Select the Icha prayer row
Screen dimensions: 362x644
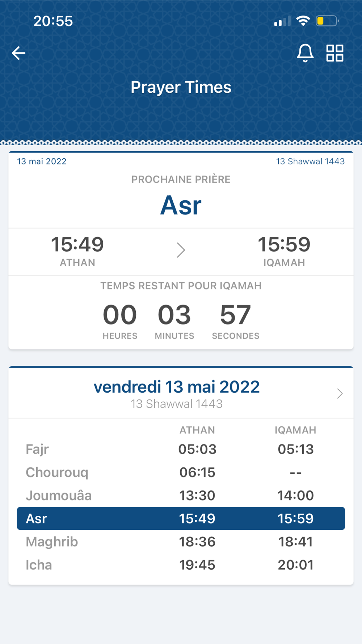(x=181, y=565)
